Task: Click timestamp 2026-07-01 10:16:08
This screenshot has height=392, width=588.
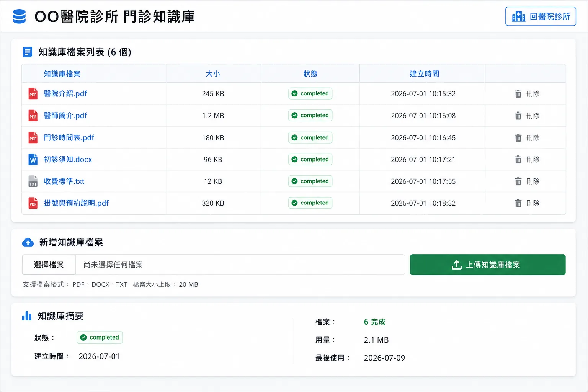Action: (x=423, y=116)
